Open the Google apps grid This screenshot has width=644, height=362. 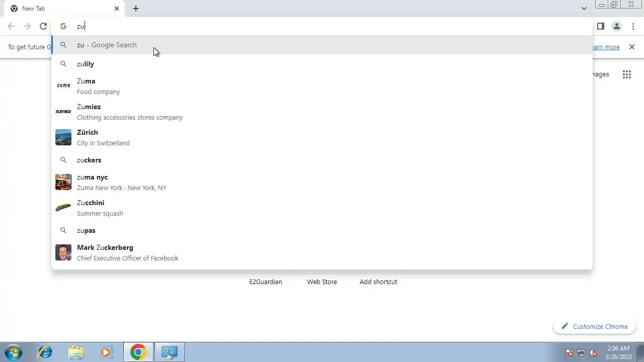[626, 74]
